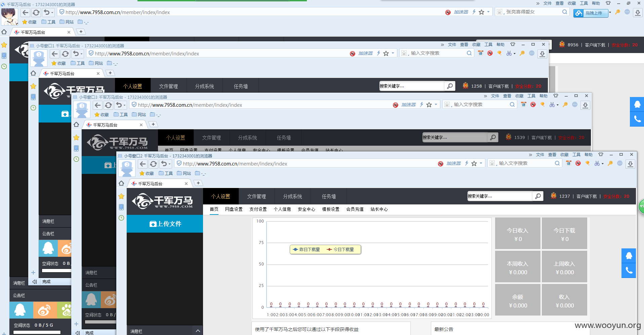
Task: Open the 文件 menu in 小号窗口2
Action: coord(540,155)
